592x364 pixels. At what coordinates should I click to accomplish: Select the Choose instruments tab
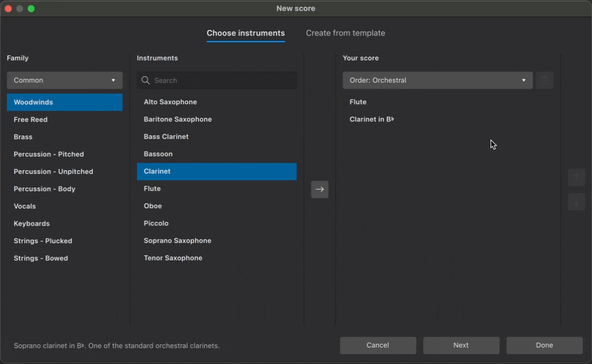pyautogui.click(x=246, y=33)
